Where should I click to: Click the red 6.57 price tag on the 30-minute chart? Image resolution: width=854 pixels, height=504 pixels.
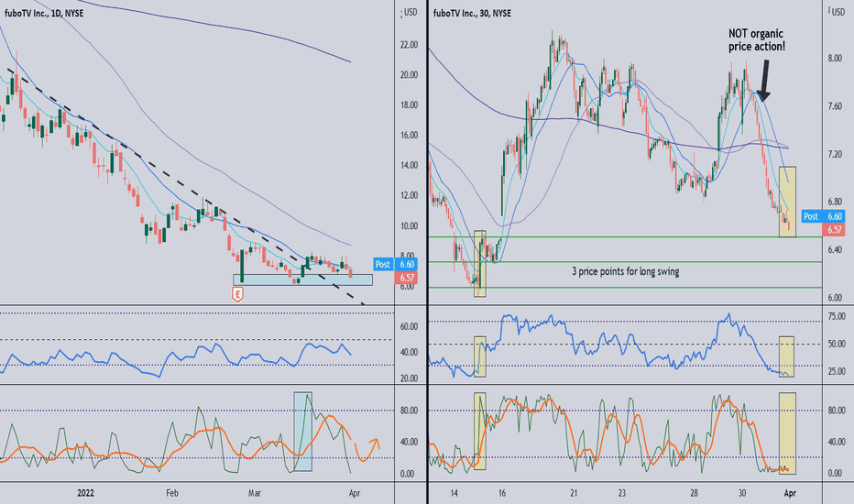835,230
